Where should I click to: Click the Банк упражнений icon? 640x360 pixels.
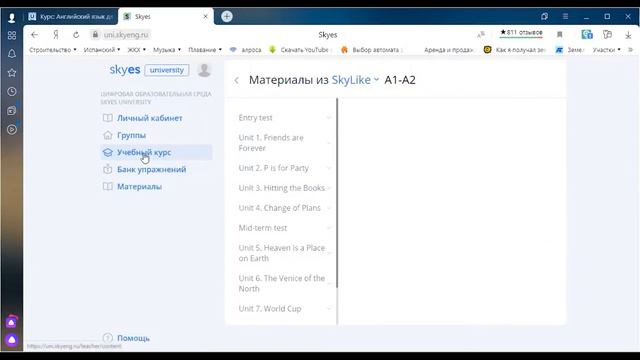[x=108, y=169]
